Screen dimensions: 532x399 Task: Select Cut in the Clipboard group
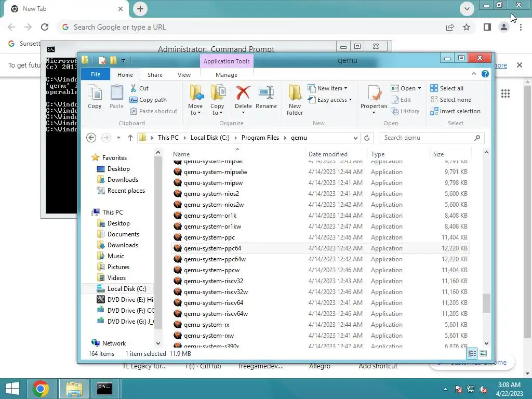pyautogui.click(x=139, y=88)
